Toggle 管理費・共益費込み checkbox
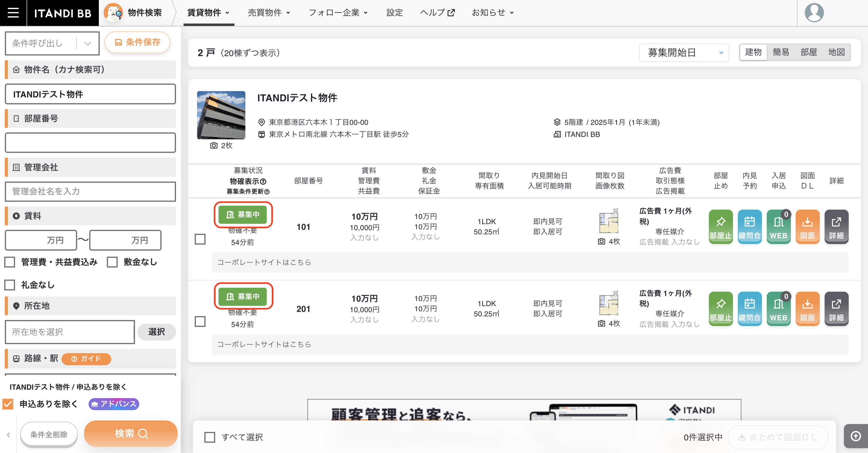This screenshot has width=868, height=453. tap(10, 262)
